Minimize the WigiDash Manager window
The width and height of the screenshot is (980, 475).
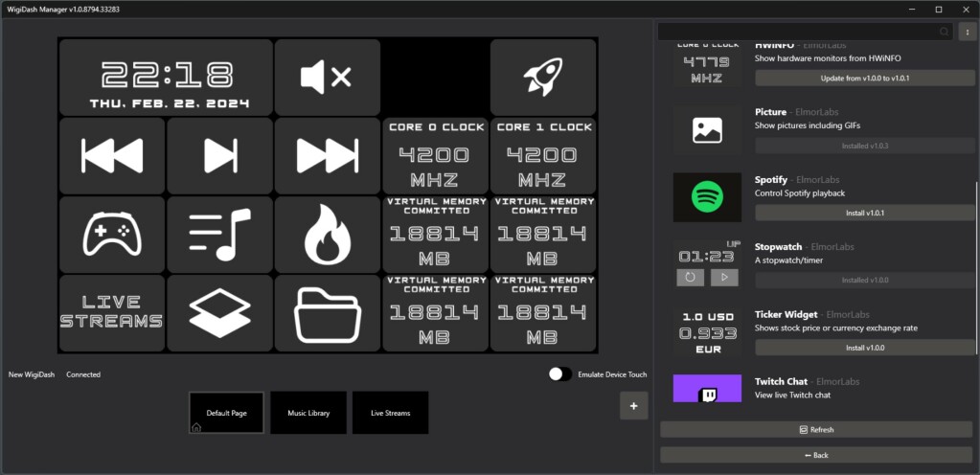tap(910, 9)
